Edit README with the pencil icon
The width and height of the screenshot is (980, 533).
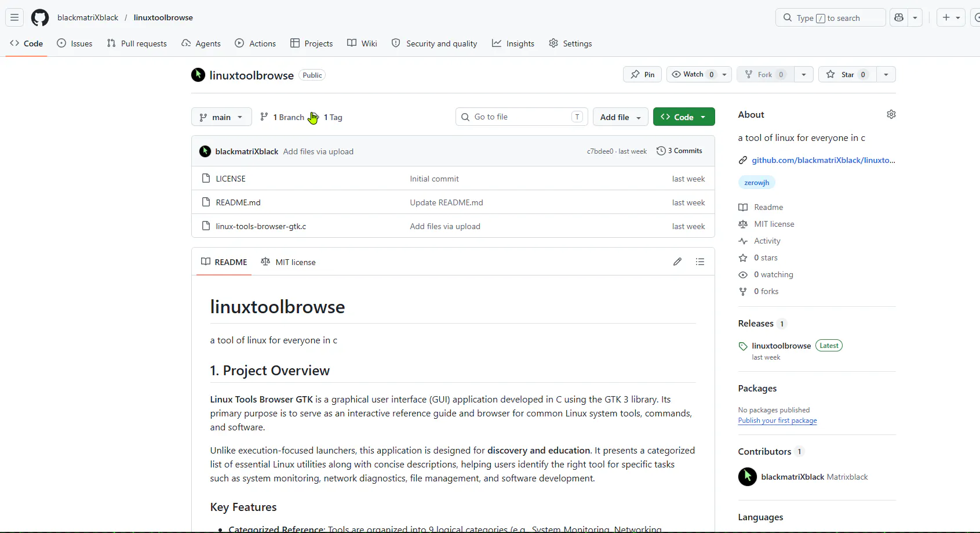tap(677, 262)
